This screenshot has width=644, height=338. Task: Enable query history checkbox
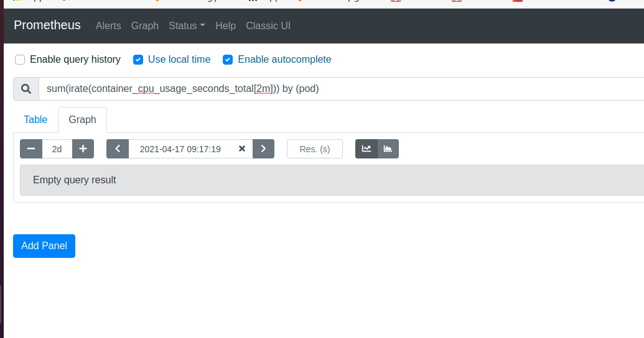[20, 60]
